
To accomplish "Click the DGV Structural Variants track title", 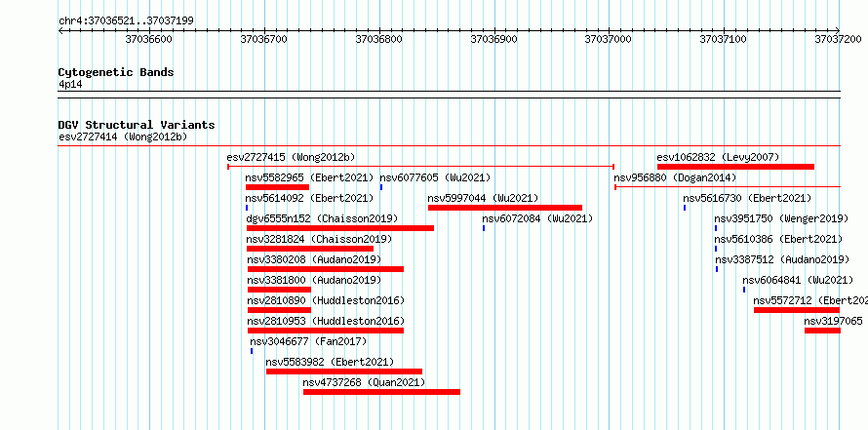I will [x=137, y=125].
